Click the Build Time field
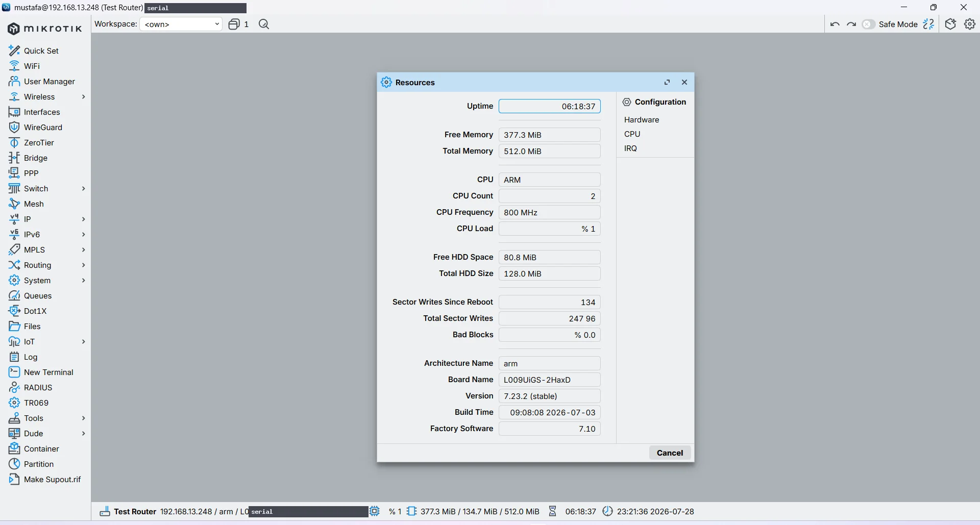The image size is (980, 525). (x=550, y=412)
